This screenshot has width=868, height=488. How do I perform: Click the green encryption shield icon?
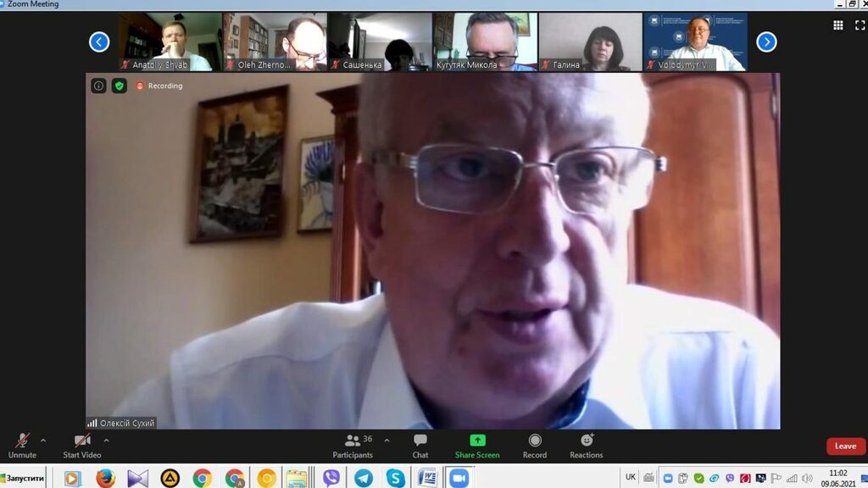[120, 86]
